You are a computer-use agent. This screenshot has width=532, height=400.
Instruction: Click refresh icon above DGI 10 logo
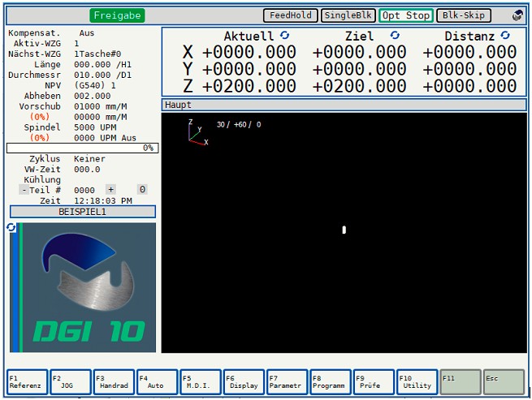(11, 227)
